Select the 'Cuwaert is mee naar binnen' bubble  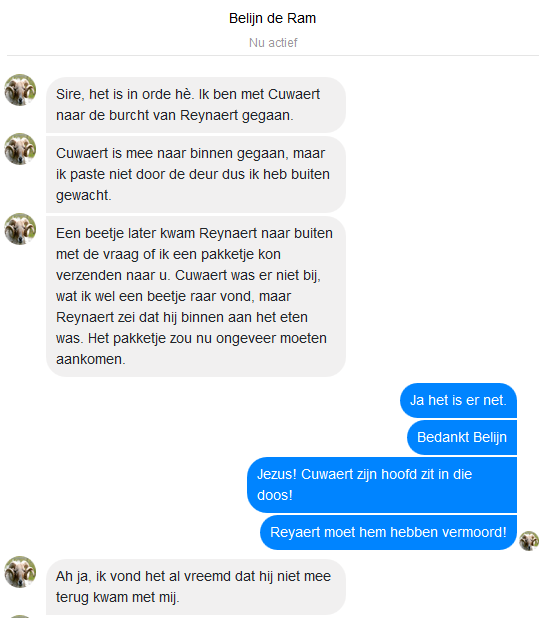196,174
